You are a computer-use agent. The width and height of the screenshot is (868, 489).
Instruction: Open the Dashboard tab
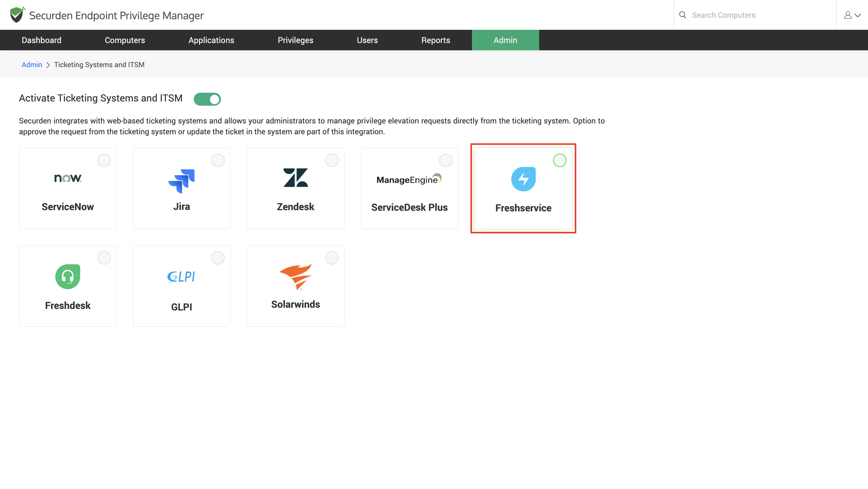coord(42,40)
